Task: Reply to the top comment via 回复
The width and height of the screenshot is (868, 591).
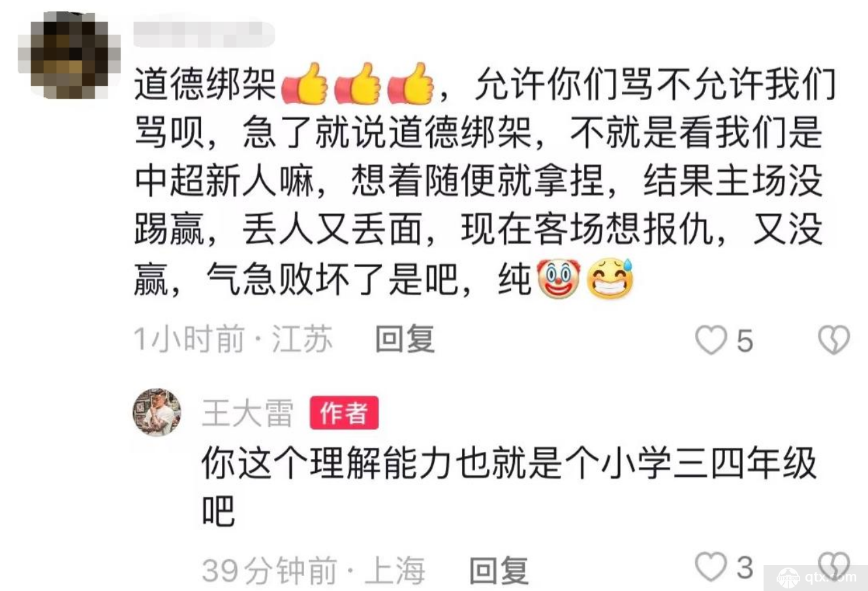Action: (405, 340)
